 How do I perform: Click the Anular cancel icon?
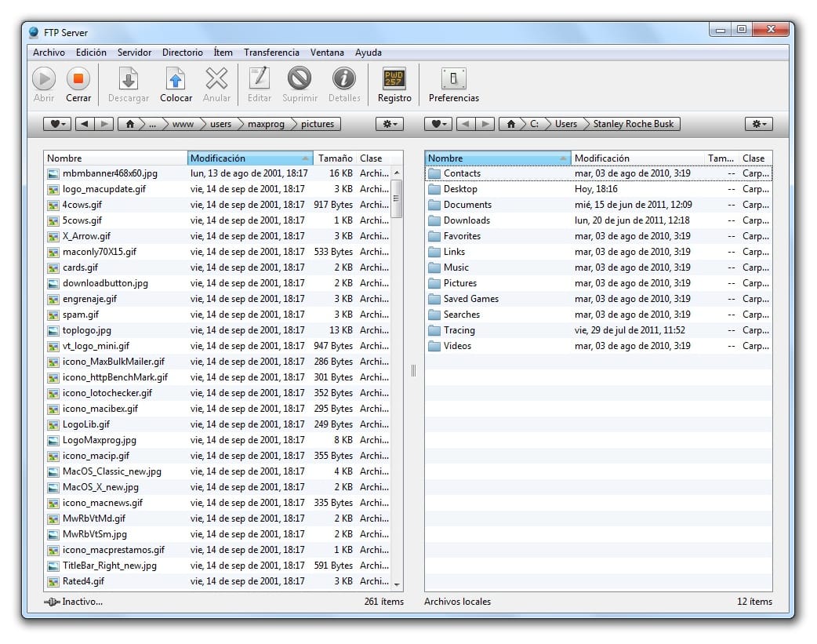[216, 78]
